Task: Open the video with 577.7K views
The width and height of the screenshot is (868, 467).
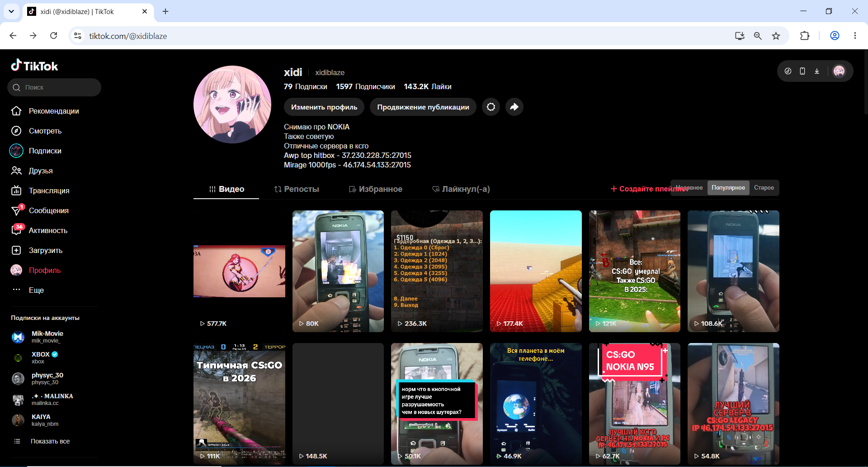Action: pos(239,271)
